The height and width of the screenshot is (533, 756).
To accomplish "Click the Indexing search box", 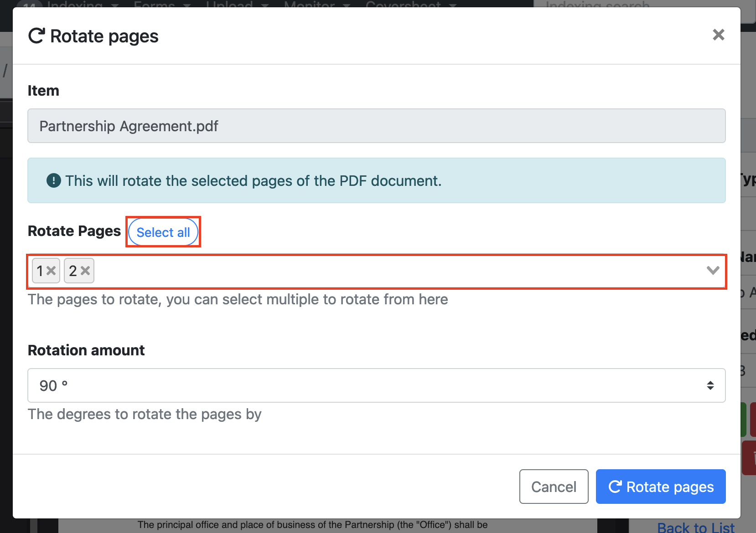I will tap(638, 5).
